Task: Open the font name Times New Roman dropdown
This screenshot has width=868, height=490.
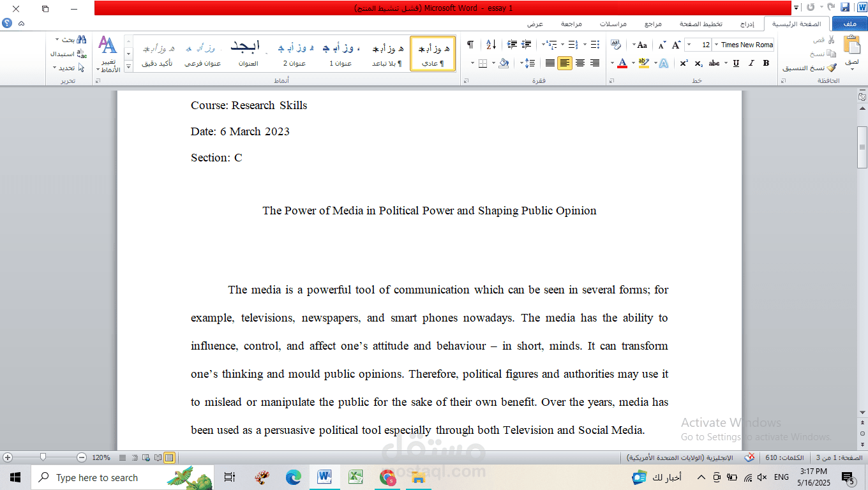Action: [715, 45]
